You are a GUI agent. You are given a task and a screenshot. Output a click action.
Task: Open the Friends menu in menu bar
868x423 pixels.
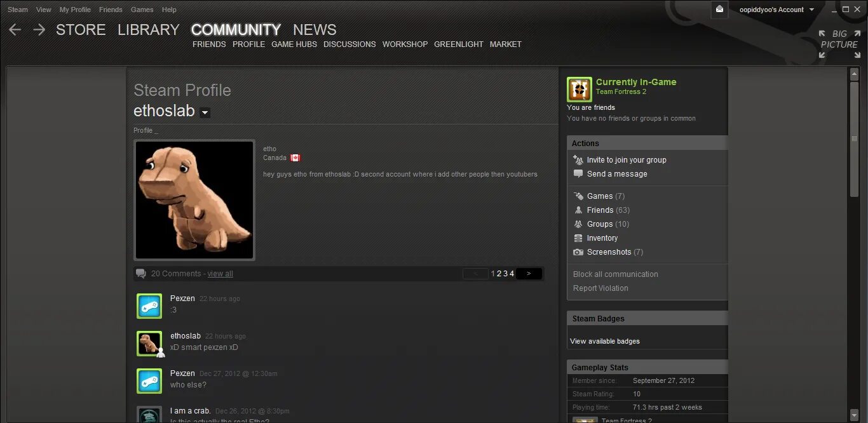111,10
